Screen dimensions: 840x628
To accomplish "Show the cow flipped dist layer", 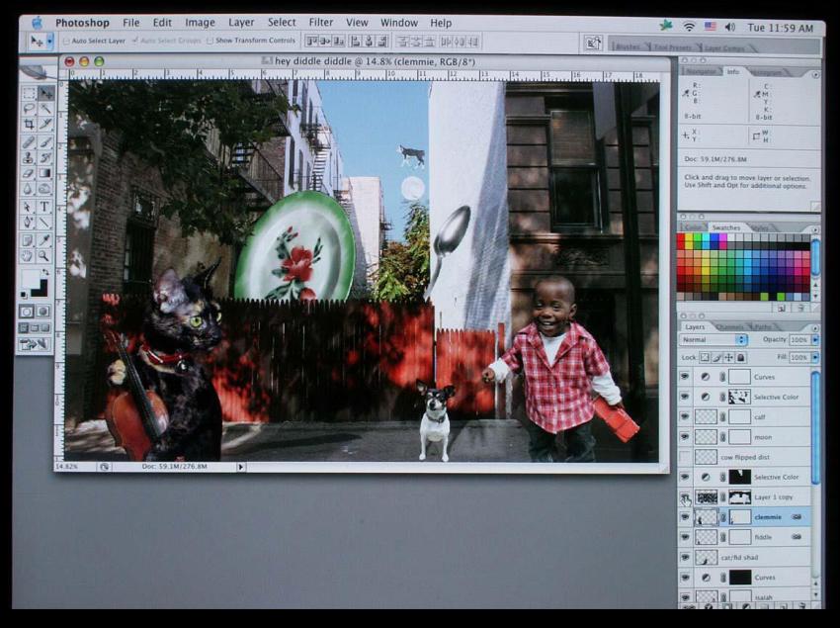I will click(x=684, y=457).
